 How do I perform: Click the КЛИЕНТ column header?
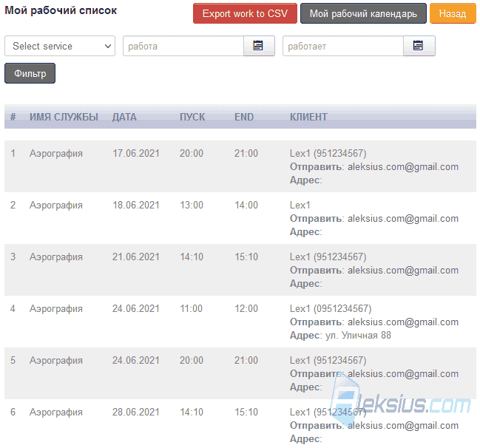[x=308, y=117]
